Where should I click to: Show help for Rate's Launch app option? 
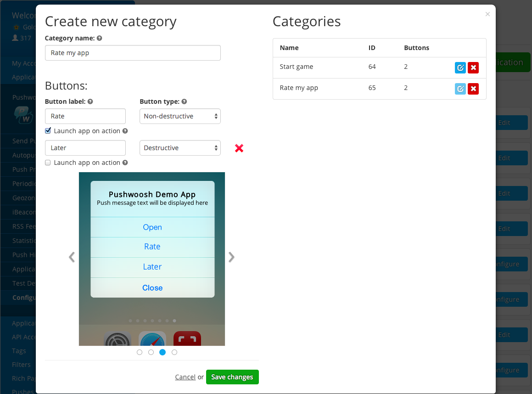(x=125, y=131)
